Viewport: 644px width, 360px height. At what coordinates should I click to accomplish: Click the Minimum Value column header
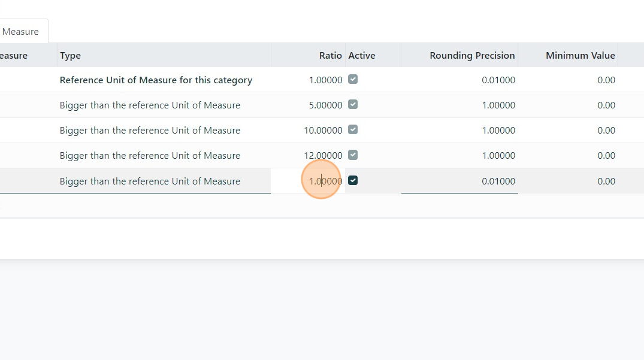pyautogui.click(x=580, y=56)
